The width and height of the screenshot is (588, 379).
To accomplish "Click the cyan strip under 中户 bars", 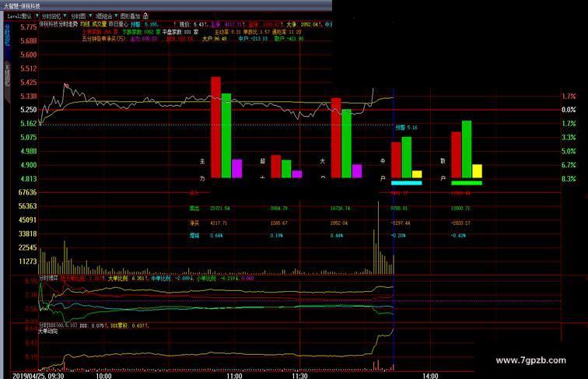I will point(407,183).
